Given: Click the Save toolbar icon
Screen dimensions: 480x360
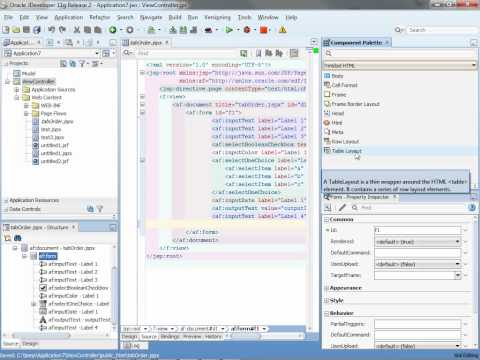Looking at the screenshot, I should 26,30.
